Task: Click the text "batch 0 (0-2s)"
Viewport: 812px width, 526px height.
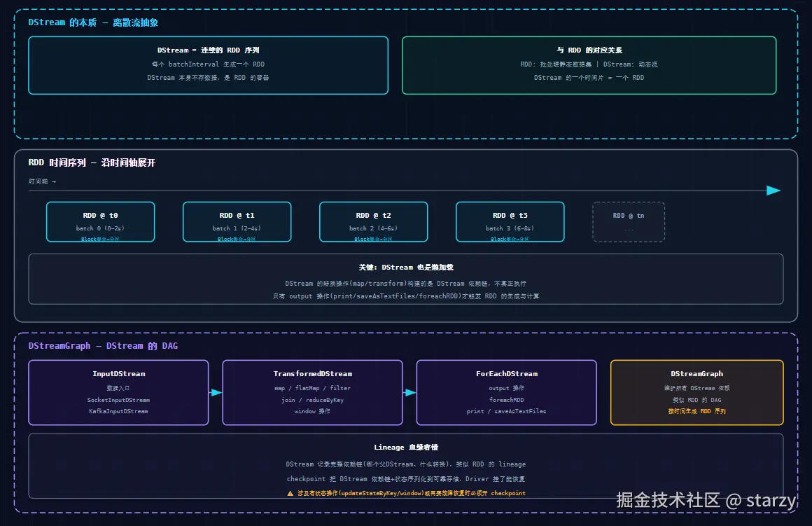Action: coord(101,228)
